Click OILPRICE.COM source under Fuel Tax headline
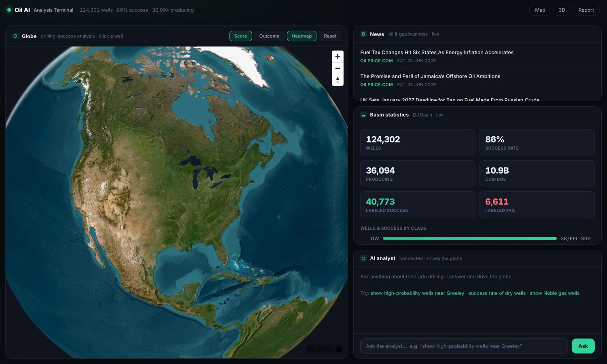Screen dimensions: 607x364 pyautogui.click(x=376, y=61)
